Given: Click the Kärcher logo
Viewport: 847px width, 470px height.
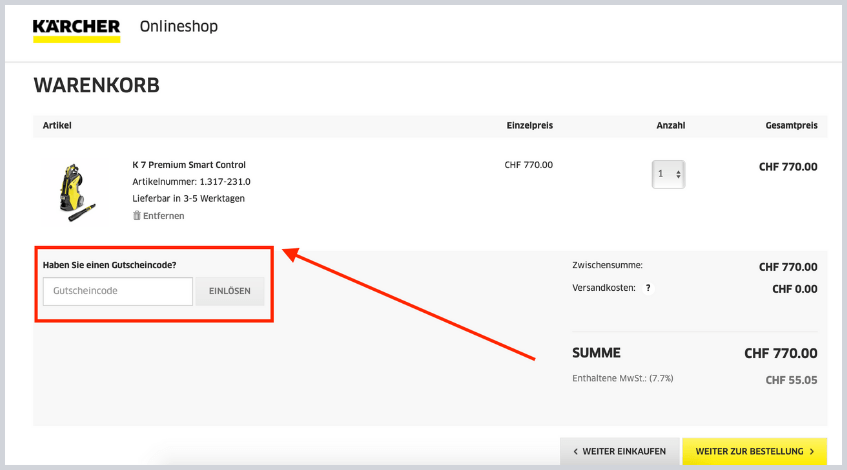Looking at the screenshot, I should 76,29.
